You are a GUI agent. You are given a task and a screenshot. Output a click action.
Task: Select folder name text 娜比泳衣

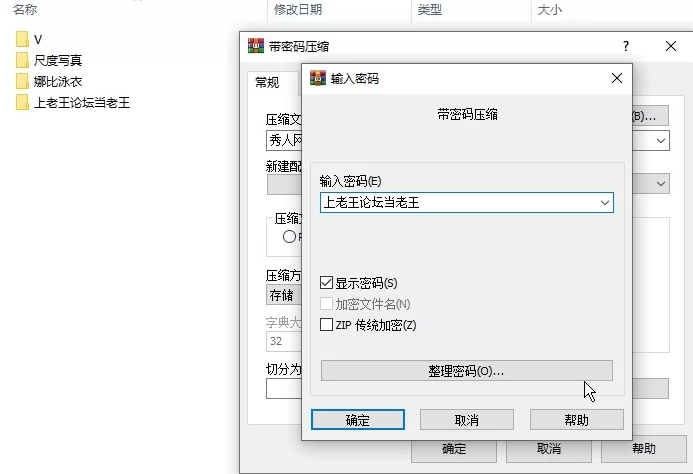click(x=58, y=81)
